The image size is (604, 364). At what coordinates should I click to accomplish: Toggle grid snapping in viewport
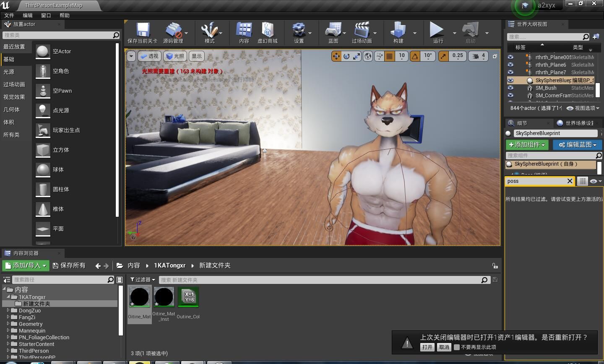(x=390, y=56)
